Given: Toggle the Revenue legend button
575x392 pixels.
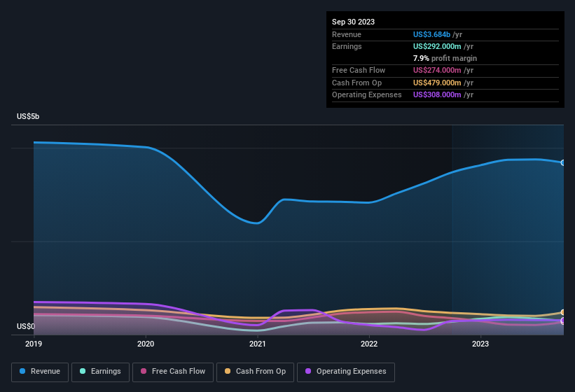Looking at the screenshot, I should click(40, 372).
